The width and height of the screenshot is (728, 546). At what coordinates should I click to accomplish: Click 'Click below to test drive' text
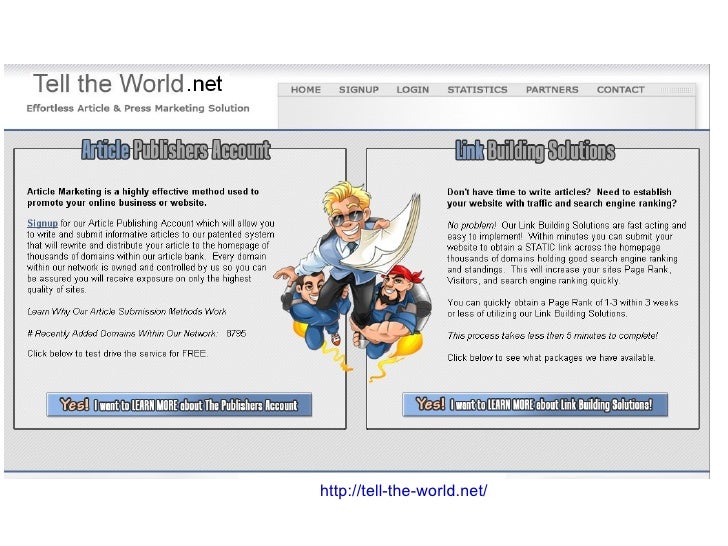[117, 353]
